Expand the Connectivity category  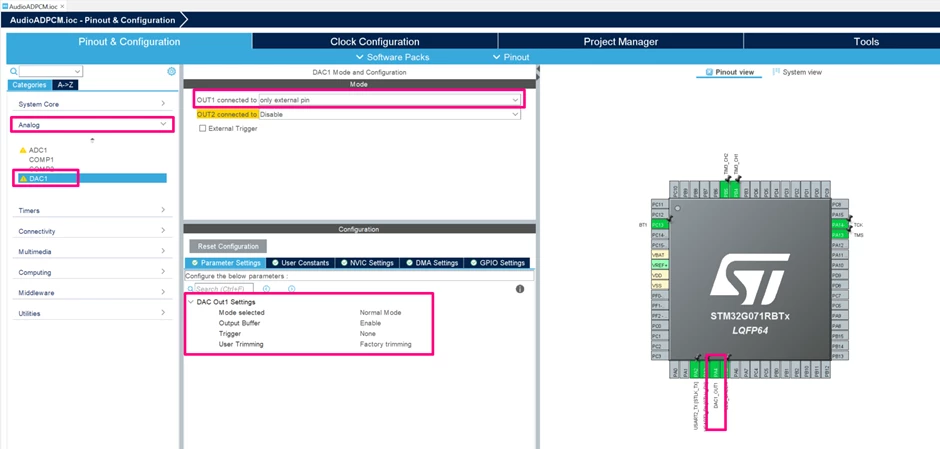point(92,231)
